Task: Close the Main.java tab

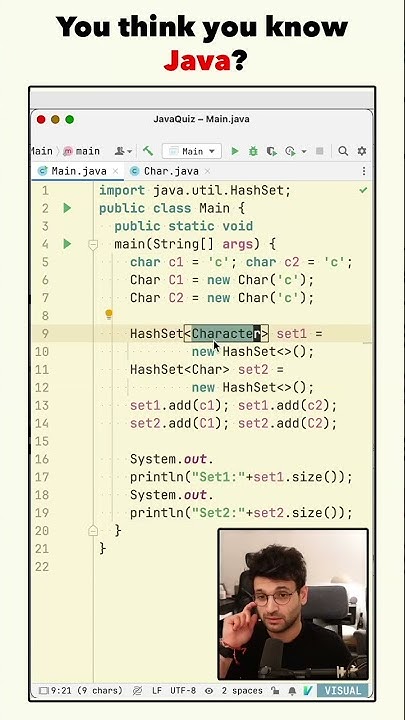Action: 115,171
